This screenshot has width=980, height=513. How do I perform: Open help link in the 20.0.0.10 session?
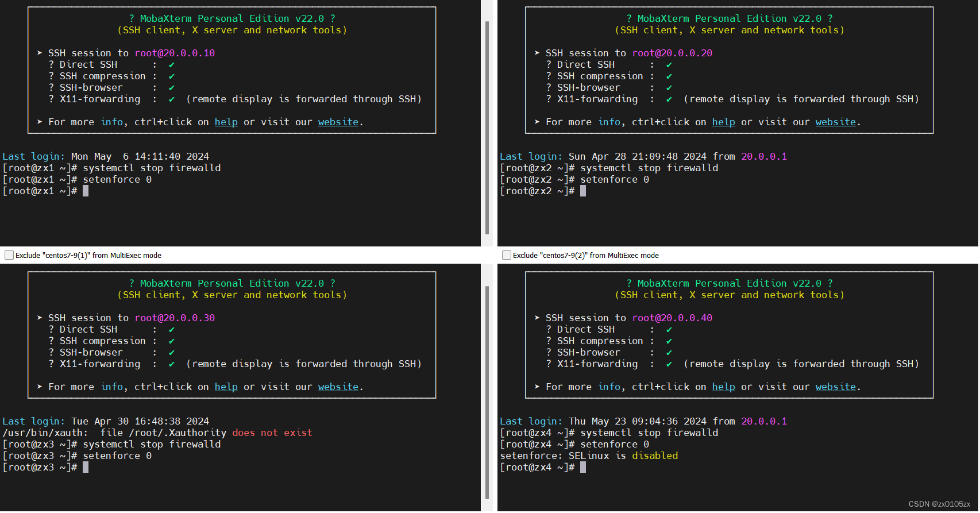click(226, 122)
